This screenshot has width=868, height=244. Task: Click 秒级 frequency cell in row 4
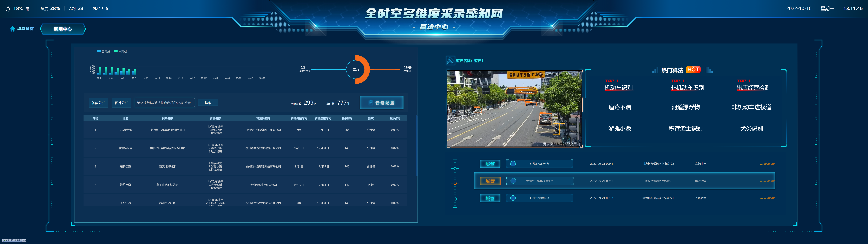[x=371, y=185]
